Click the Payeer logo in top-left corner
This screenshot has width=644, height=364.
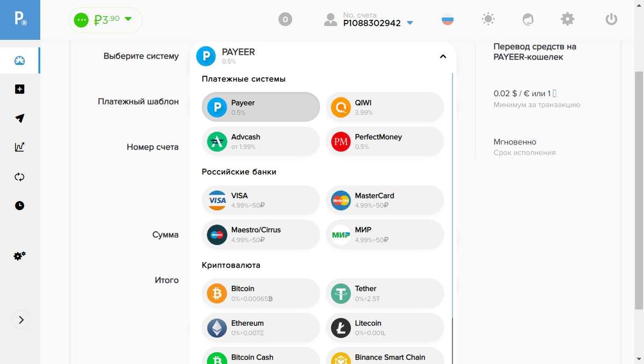[20, 20]
